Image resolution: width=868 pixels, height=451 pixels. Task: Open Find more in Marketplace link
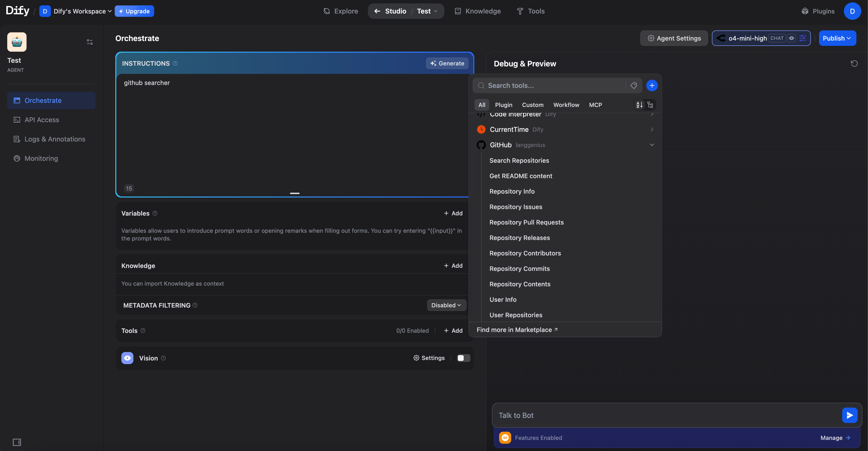pyautogui.click(x=517, y=330)
